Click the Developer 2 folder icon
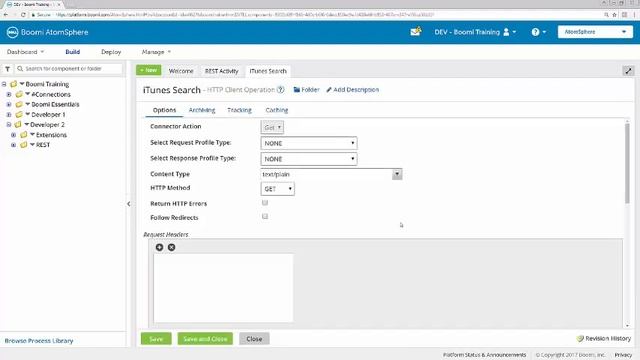 (18, 124)
